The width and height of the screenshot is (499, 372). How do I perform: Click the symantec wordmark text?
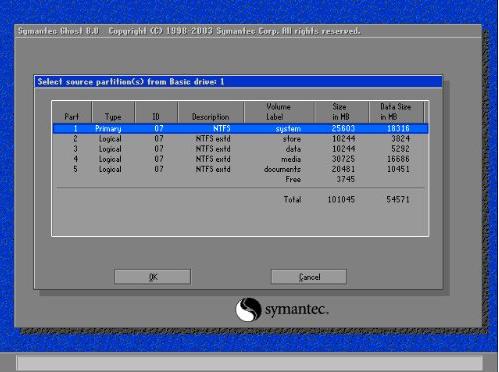click(x=297, y=310)
